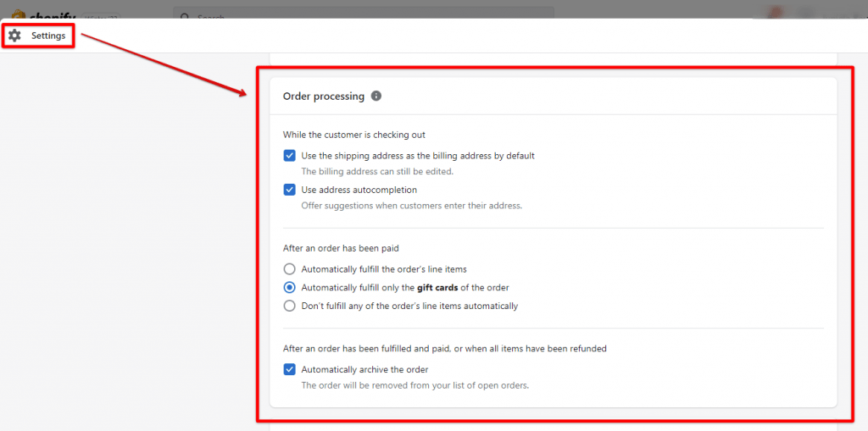The image size is (868, 431).
Task: Uncheck shipping address as billing address checkbox
Action: coord(289,156)
